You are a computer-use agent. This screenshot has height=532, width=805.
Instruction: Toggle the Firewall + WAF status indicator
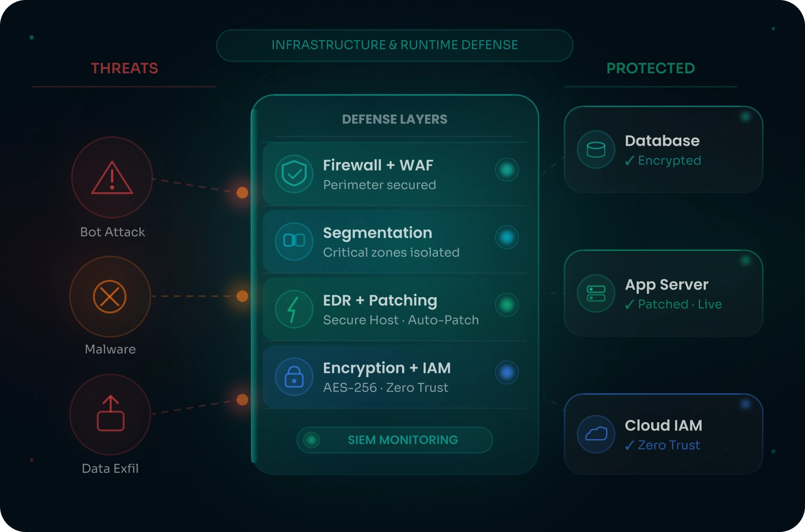507,170
